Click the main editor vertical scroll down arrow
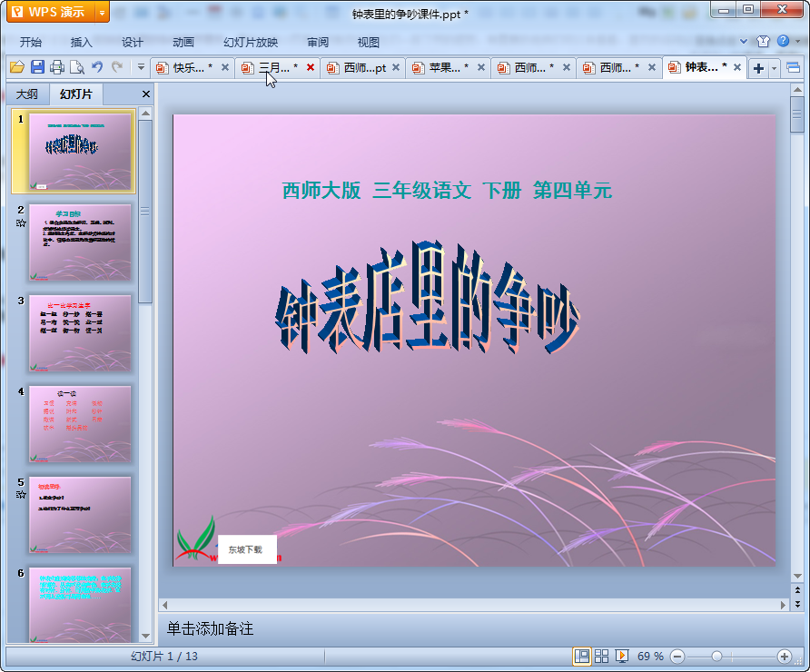Viewport: 810px width, 672px height. (797, 576)
